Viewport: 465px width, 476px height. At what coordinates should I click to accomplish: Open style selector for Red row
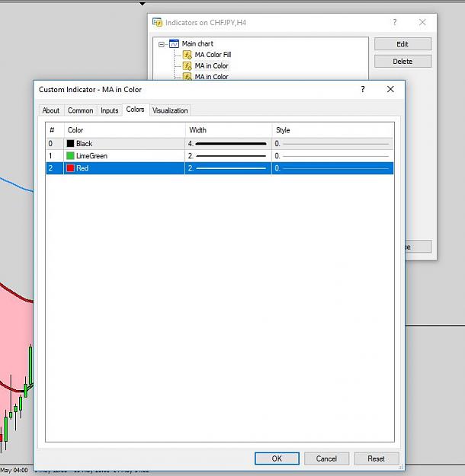click(333, 168)
